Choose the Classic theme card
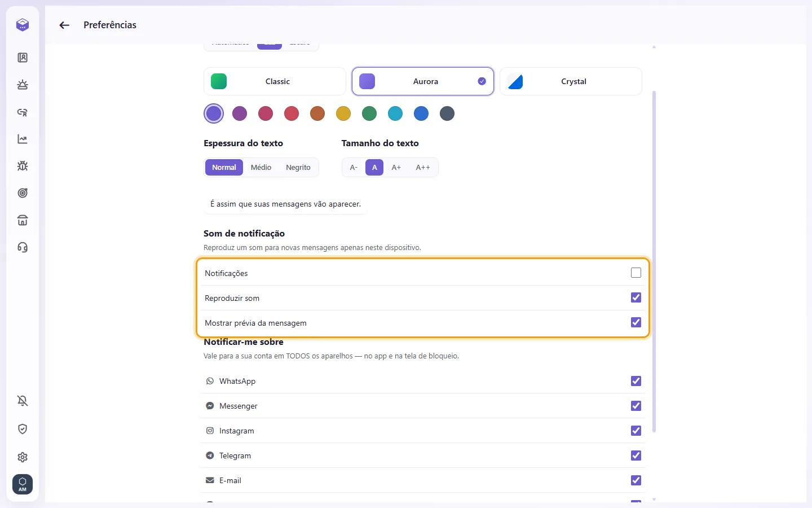 click(275, 81)
